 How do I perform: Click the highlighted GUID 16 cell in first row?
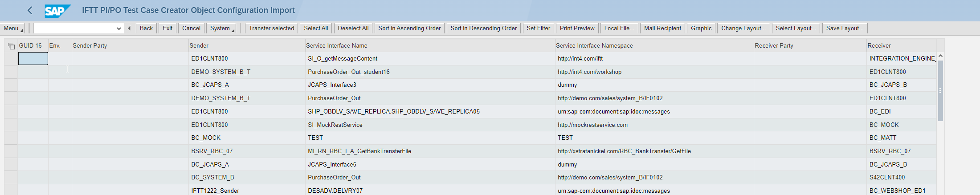pyautogui.click(x=33, y=59)
